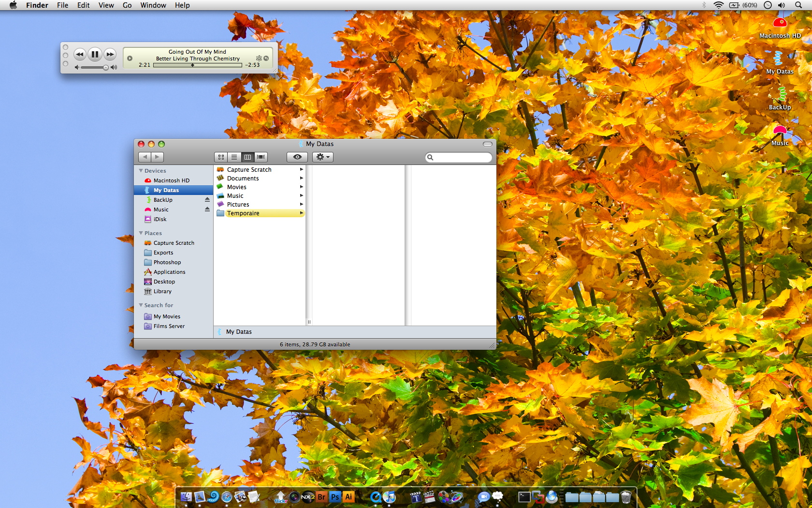Open the Flickr uploader in the Dock
This screenshot has width=812, height=508.
point(281,497)
